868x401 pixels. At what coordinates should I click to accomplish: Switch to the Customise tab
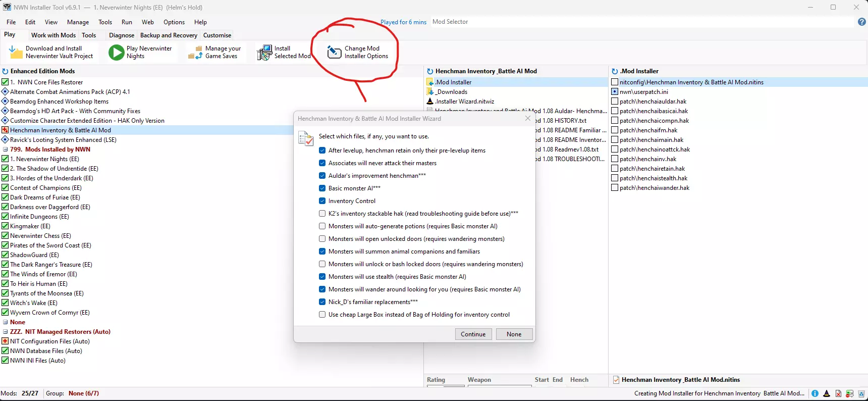(217, 35)
